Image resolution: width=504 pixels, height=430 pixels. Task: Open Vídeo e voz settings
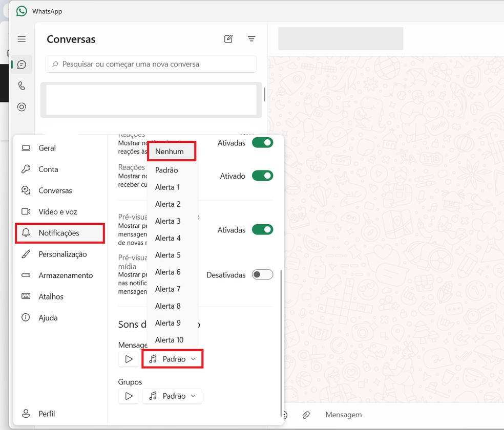coord(59,211)
